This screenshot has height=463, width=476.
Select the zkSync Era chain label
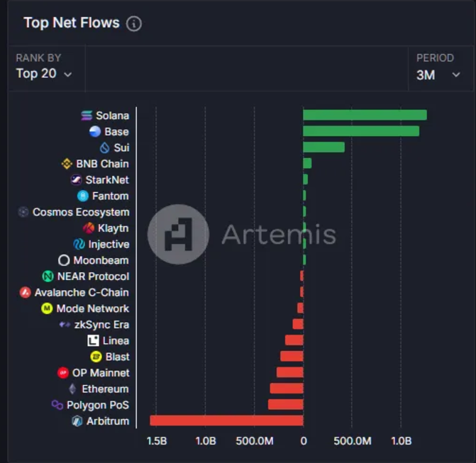[x=101, y=325]
